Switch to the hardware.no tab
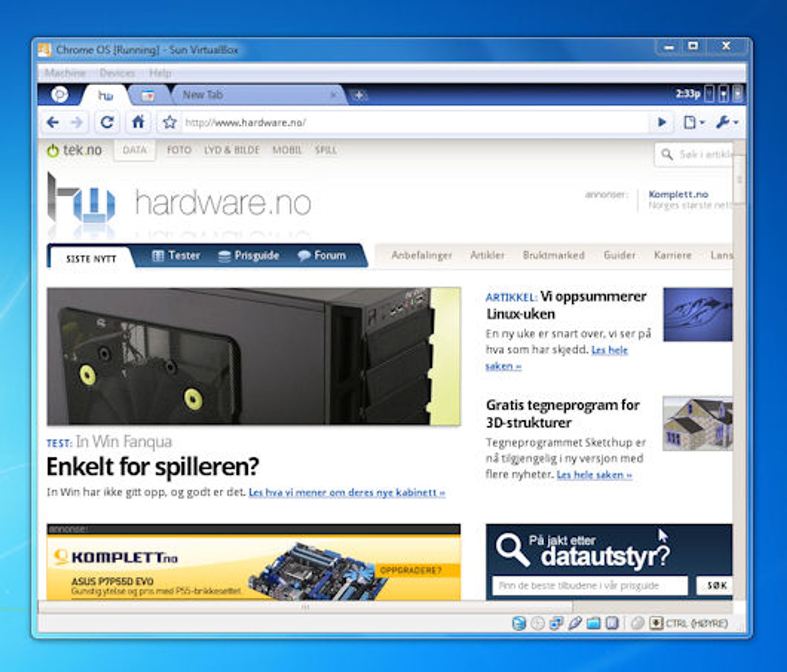Viewport: 787px width, 672px height. pyautogui.click(x=105, y=96)
